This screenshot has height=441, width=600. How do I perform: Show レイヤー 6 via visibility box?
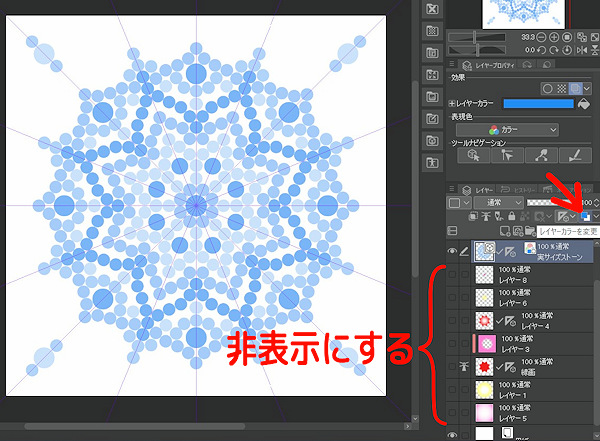[x=452, y=297]
